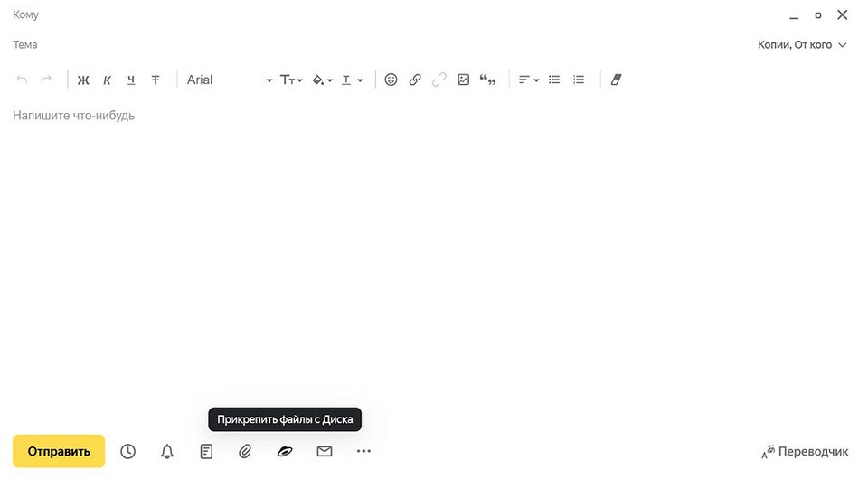This screenshot has height=479, width=868.
Task: Apply blockquote with the quotation marks icon
Action: point(487,80)
